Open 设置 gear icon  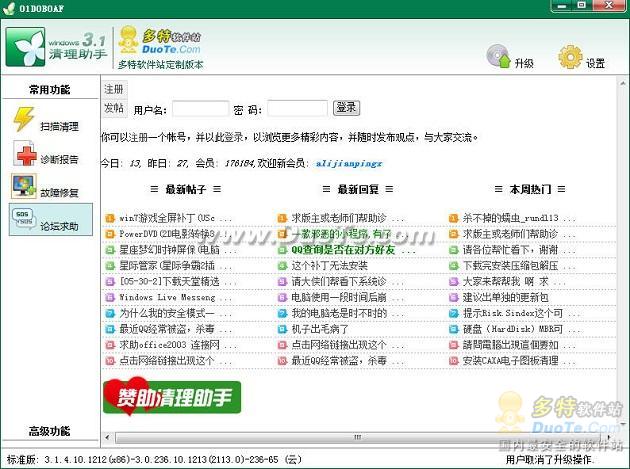pyautogui.click(x=571, y=57)
